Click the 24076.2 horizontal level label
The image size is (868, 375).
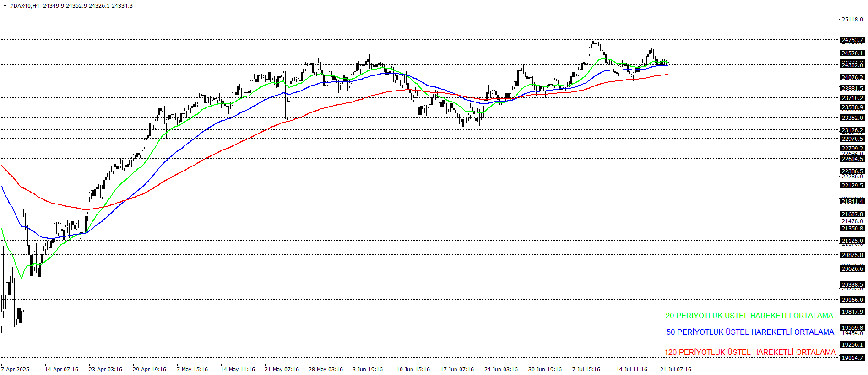[x=852, y=78]
